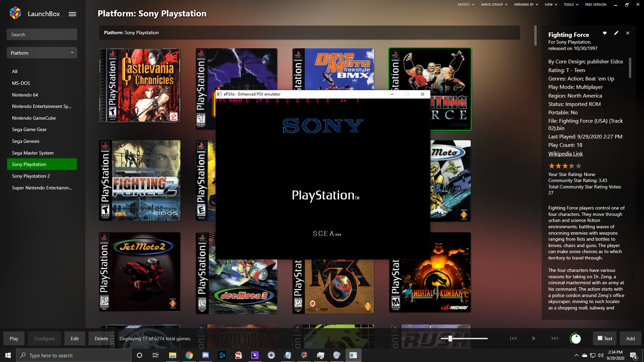Toggle the Text view checkbox
Image resolution: width=644 pixels, height=362 pixels.
(600, 338)
